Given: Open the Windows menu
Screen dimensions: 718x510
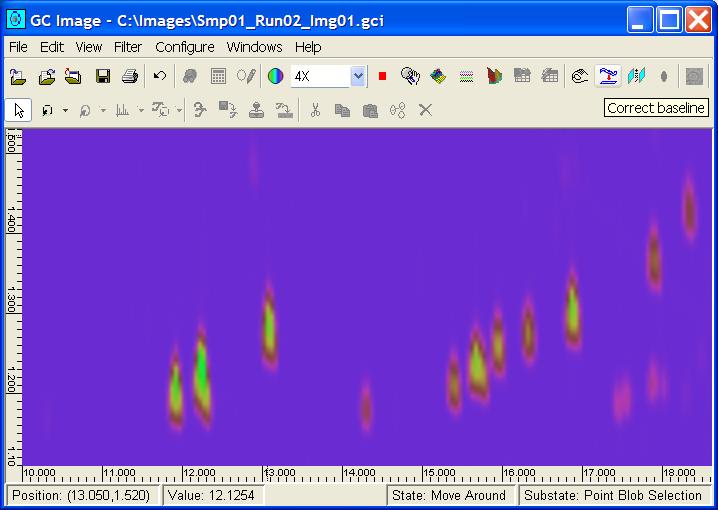Looking at the screenshot, I should (254, 47).
